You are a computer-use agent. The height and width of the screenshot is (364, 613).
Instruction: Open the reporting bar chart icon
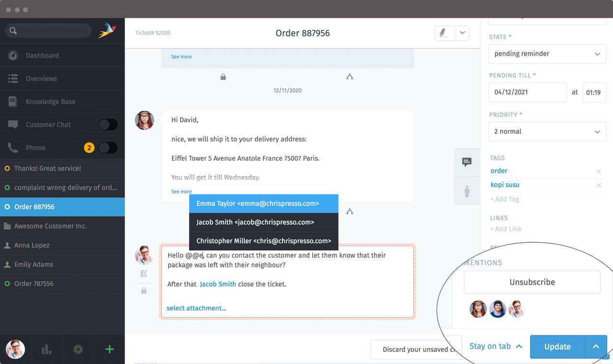[x=46, y=349]
